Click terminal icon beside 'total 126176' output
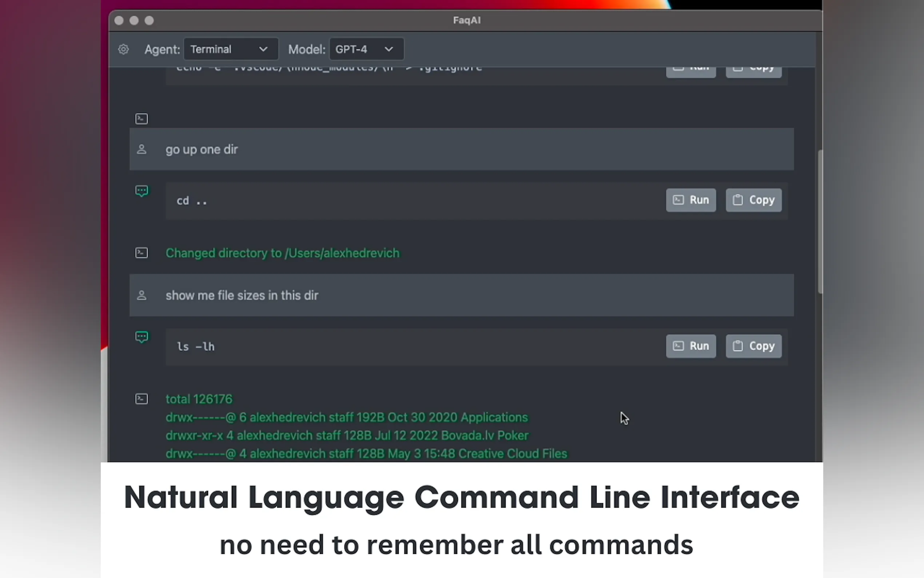The width and height of the screenshot is (924, 578). [142, 399]
